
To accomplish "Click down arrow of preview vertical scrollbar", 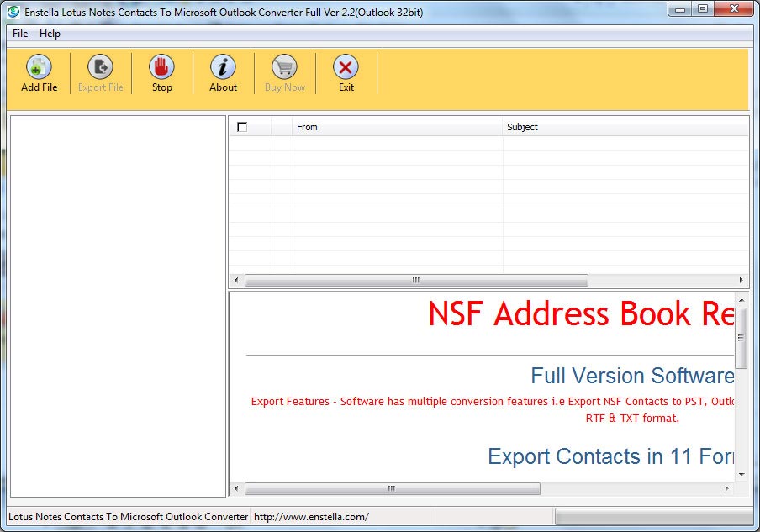I will [742, 474].
